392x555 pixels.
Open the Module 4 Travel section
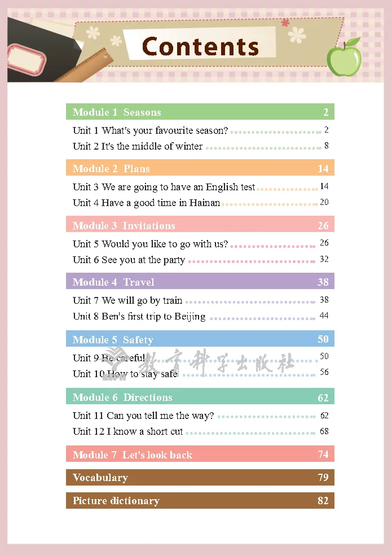click(x=200, y=282)
